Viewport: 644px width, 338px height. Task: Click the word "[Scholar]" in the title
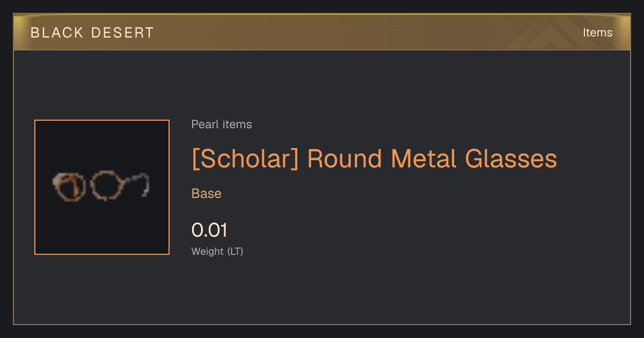click(x=245, y=159)
